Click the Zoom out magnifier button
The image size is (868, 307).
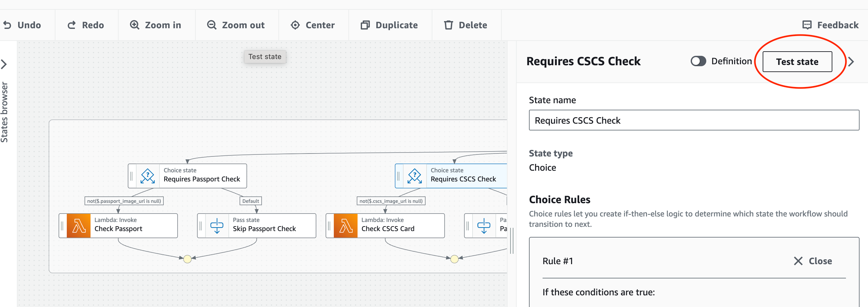coord(236,25)
